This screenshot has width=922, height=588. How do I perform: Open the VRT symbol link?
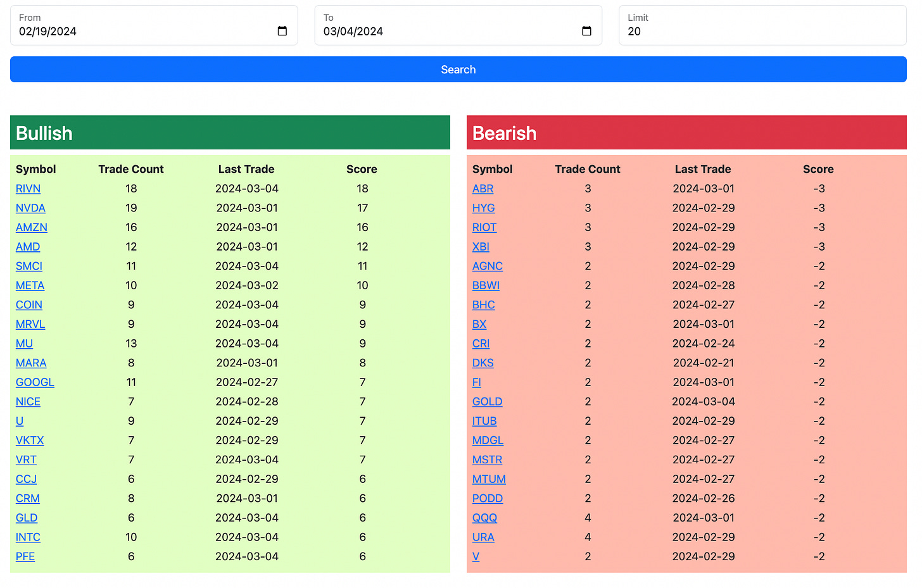pos(26,460)
